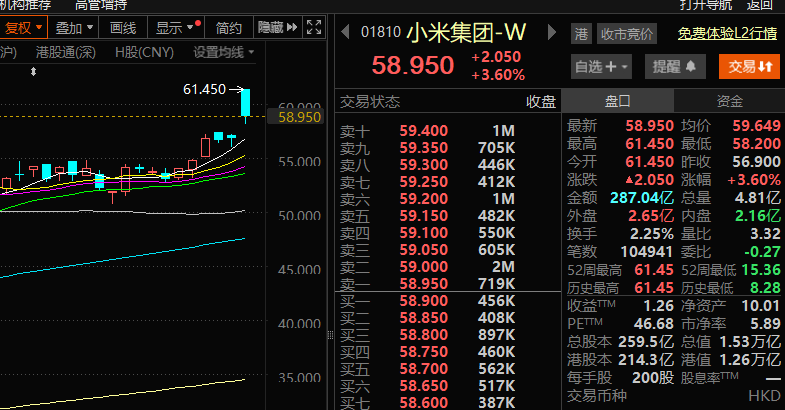This screenshot has width=785, height=410.
Task: Select 买二 price 58.850
Action: pos(424,317)
